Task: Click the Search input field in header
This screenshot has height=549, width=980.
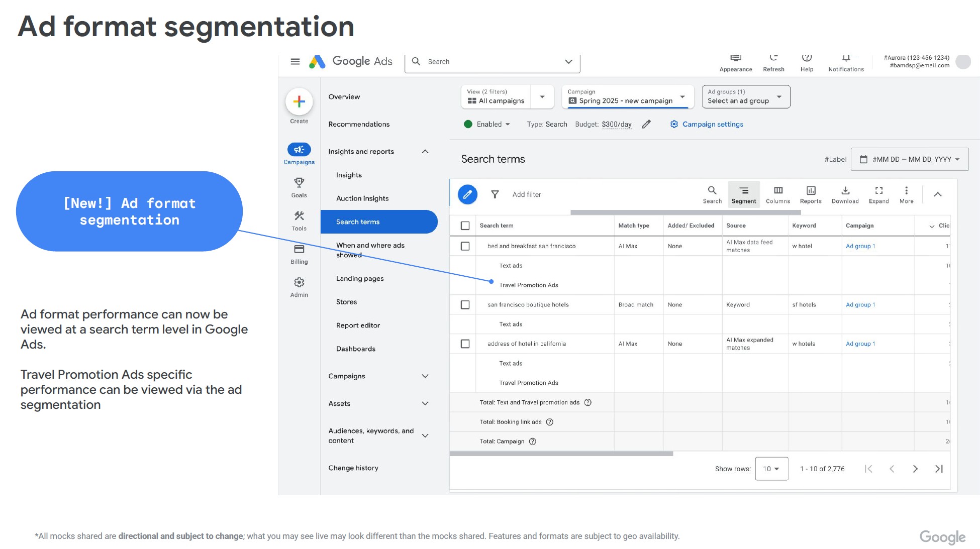Action: click(x=492, y=61)
